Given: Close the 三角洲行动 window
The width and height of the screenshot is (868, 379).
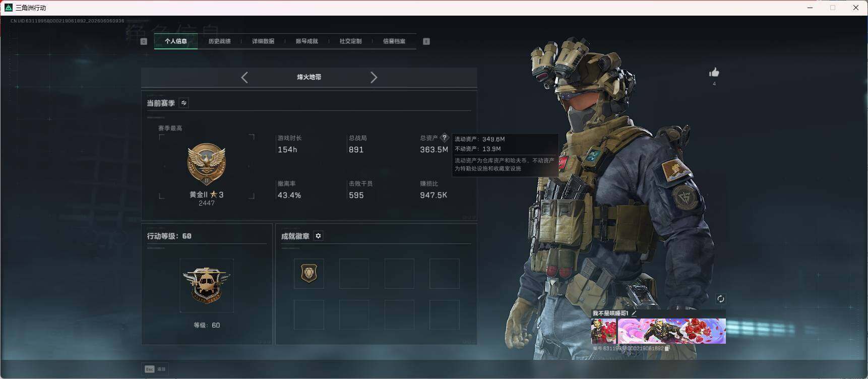Looking at the screenshot, I should click(855, 8).
